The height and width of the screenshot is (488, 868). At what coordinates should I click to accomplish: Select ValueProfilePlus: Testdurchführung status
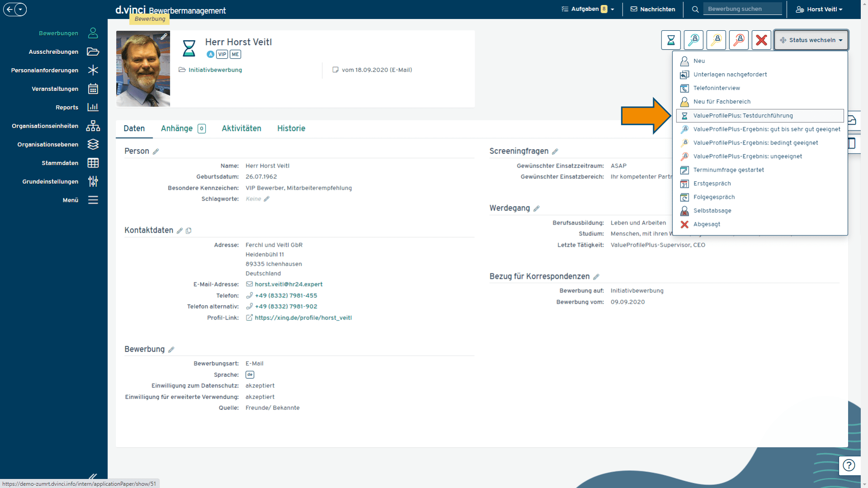coord(743,116)
